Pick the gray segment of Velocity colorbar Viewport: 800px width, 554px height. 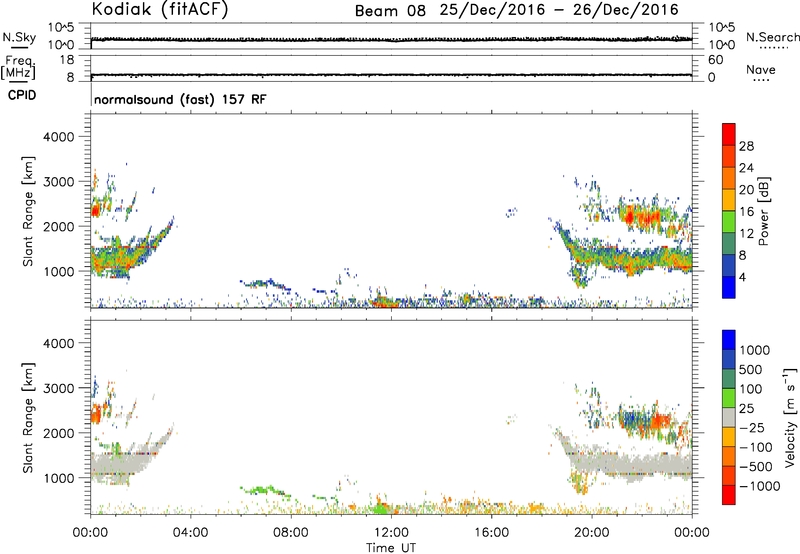click(729, 417)
